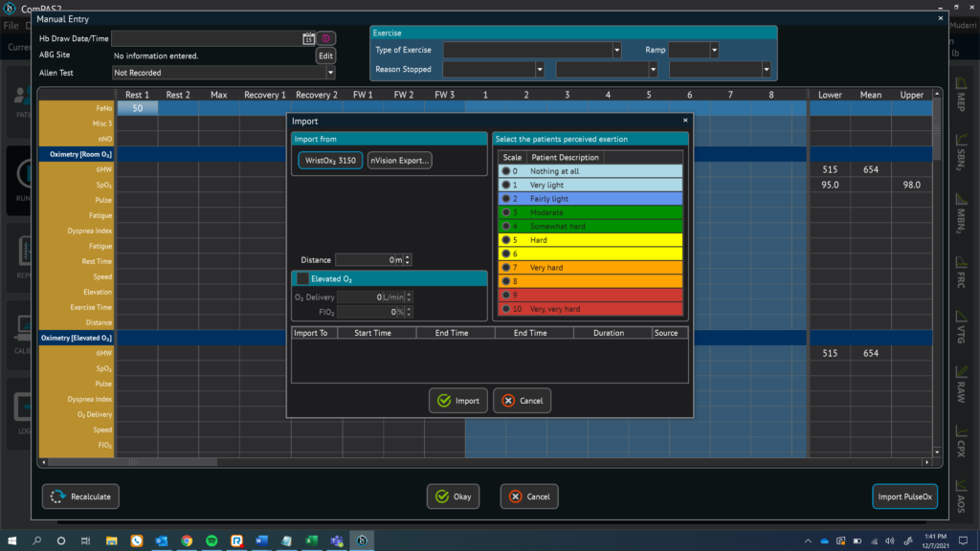Select exertion scale 2 Fairly light
This screenshot has height=551, width=980.
coord(590,199)
